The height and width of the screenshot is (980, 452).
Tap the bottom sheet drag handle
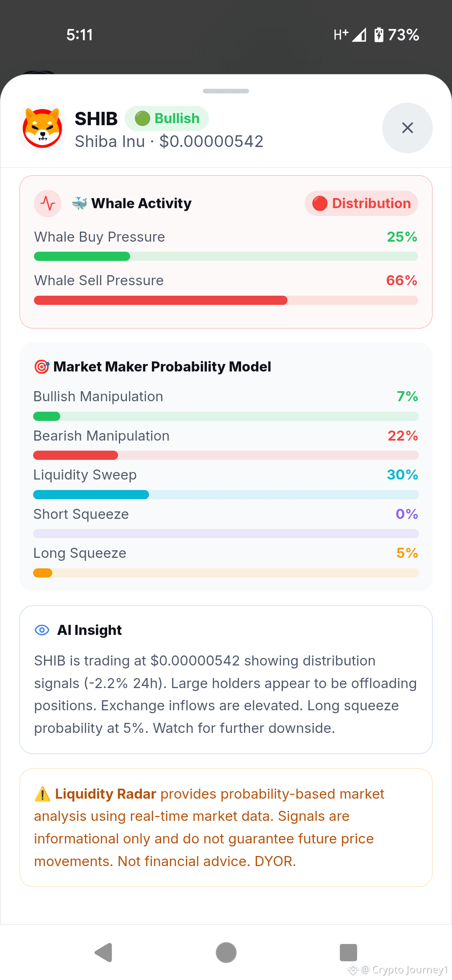click(x=226, y=91)
